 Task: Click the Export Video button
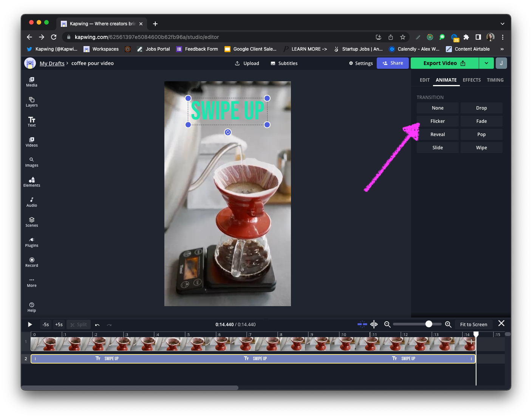pyautogui.click(x=444, y=63)
